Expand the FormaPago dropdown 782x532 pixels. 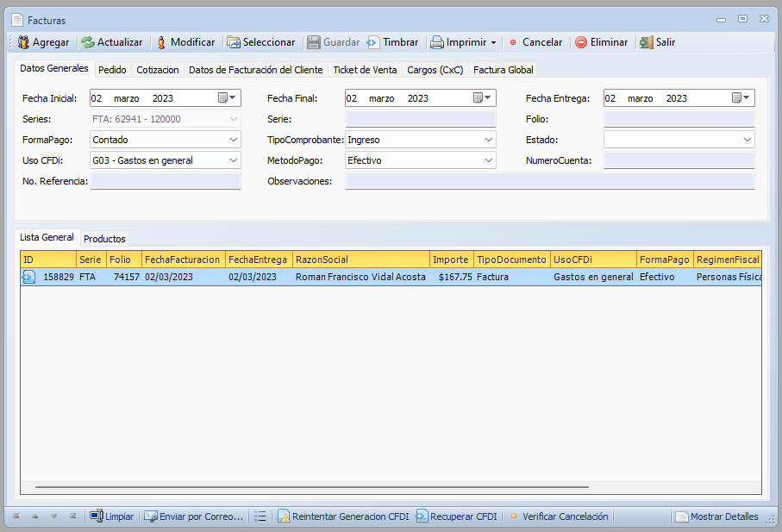click(x=234, y=140)
